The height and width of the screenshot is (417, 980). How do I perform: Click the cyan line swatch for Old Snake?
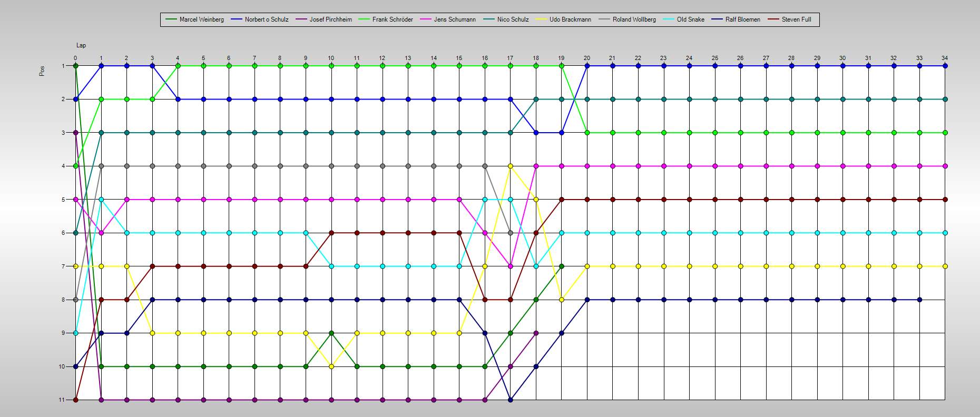coord(669,19)
